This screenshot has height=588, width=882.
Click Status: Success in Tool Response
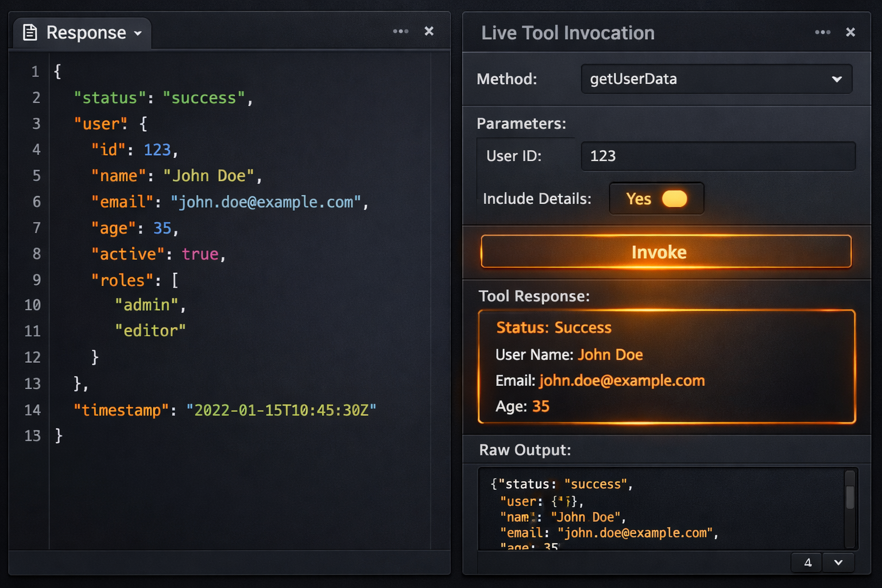pyautogui.click(x=554, y=327)
